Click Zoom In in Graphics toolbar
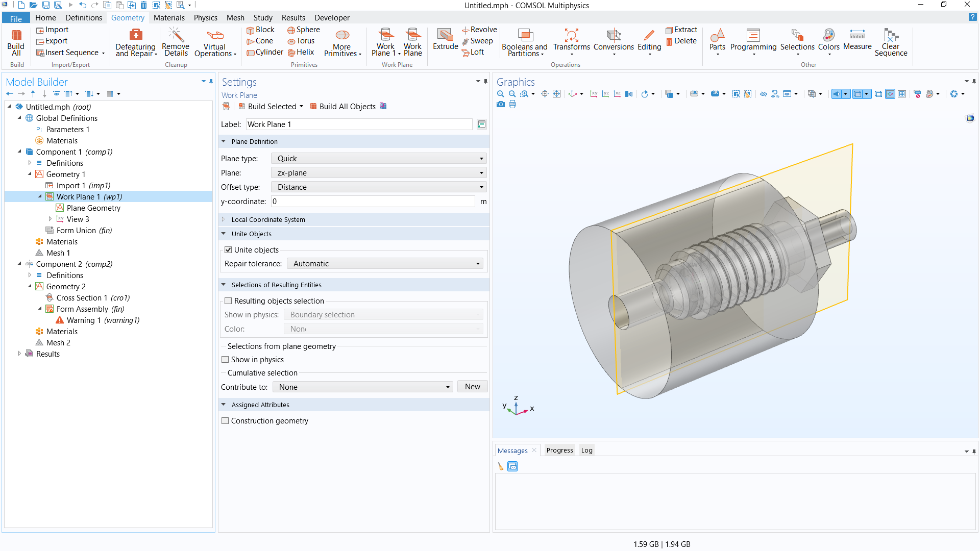Image resolution: width=980 pixels, height=551 pixels. [500, 94]
